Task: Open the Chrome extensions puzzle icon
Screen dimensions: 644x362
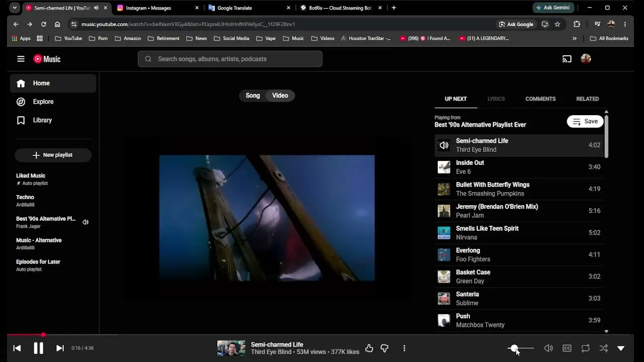Action: point(577,24)
